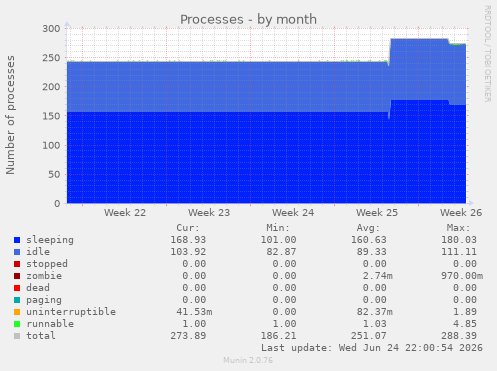Click the zombie legend color swatch
The height and width of the screenshot is (371, 497).
pyautogui.click(x=17, y=276)
